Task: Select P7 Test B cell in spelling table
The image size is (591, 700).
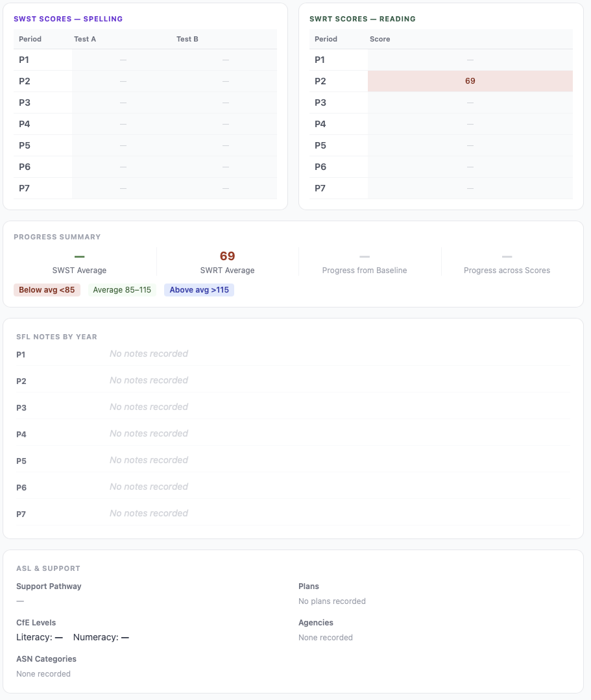Action: click(x=225, y=188)
